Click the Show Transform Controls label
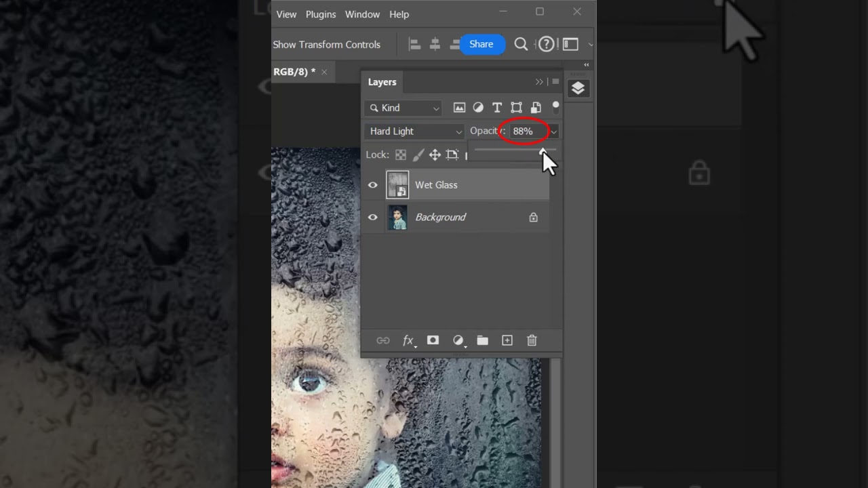 pyautogui.click(x=326, y=45)
